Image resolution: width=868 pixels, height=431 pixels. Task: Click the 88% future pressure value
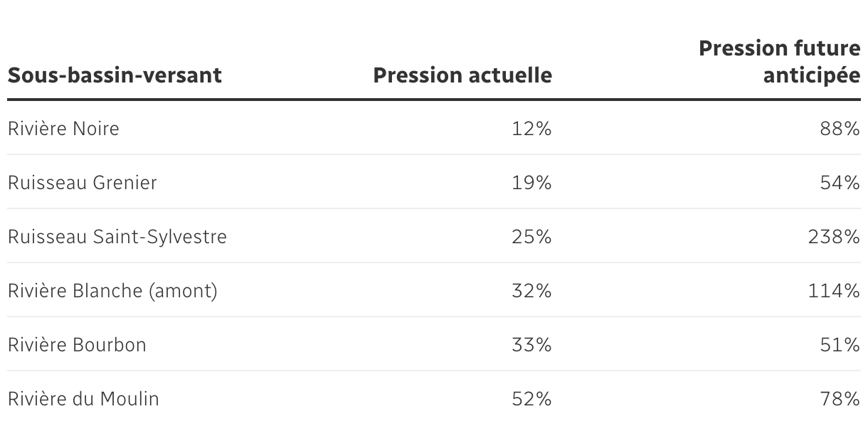click(x=840, y=129)
